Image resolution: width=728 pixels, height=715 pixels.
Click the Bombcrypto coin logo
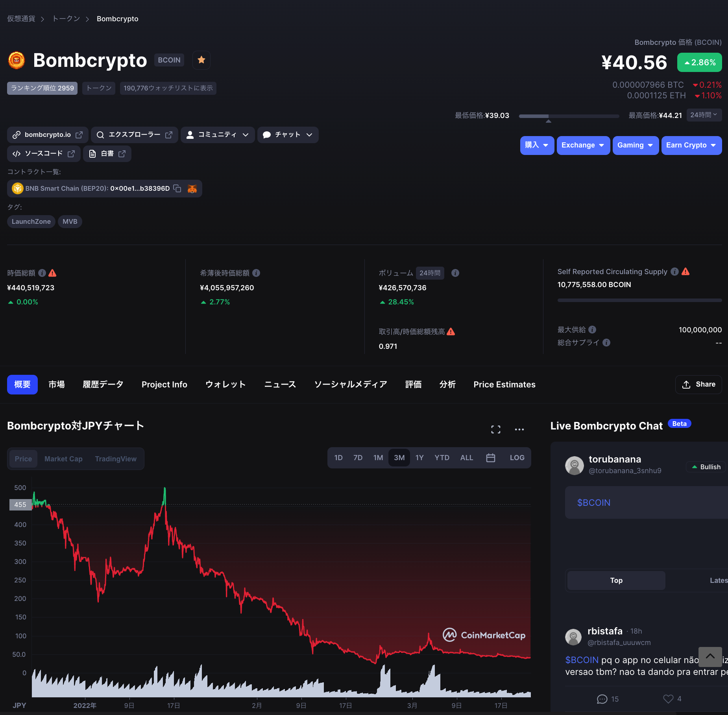(17, 60)
